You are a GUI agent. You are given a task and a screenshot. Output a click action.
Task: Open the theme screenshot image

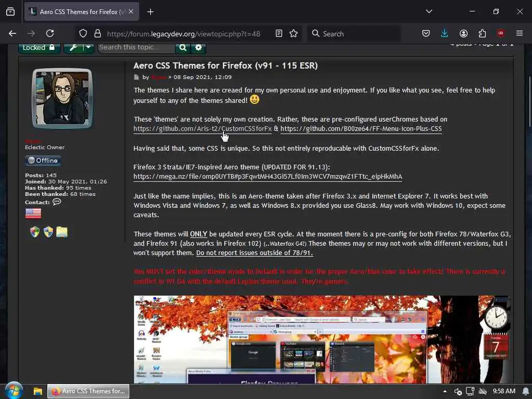tap(321, 339)
